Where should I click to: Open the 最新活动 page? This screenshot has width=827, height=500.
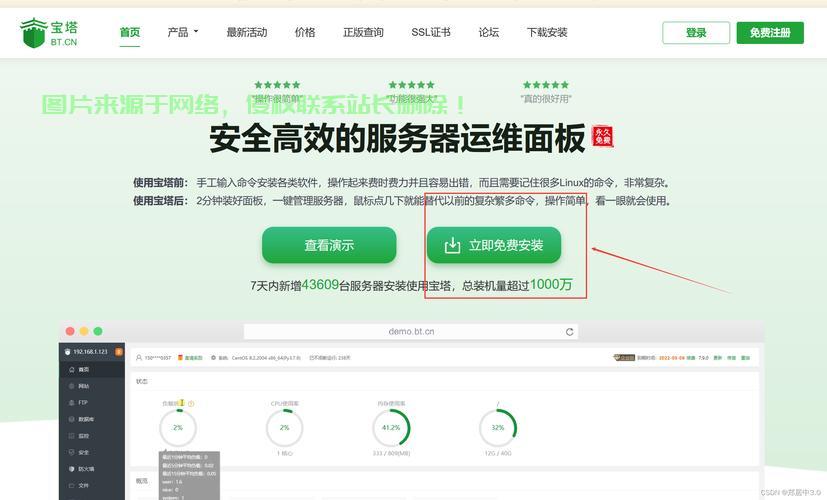pyautogui.click(x=247, y=33)
